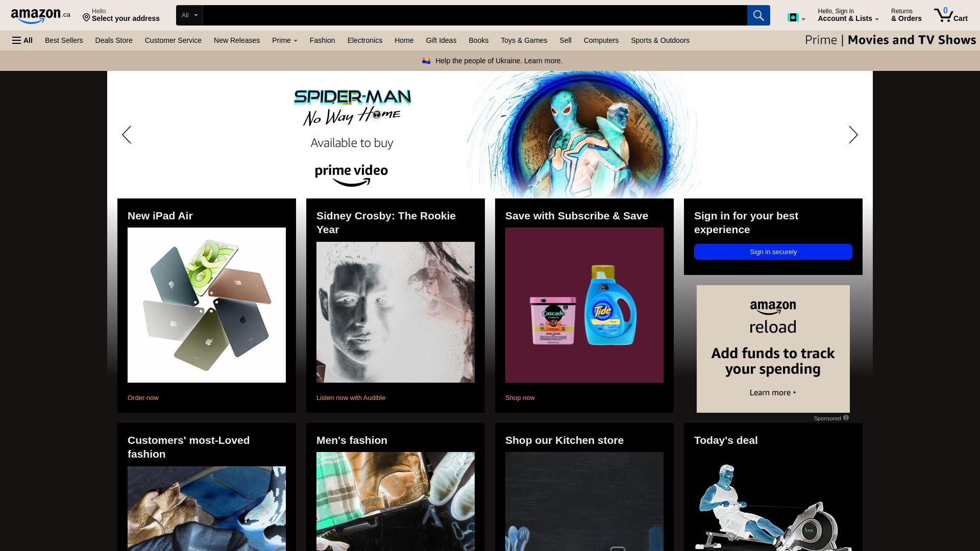Viewport: 980px width, 551px height.
Task: Open Books nav link
Action: (478, 40)
